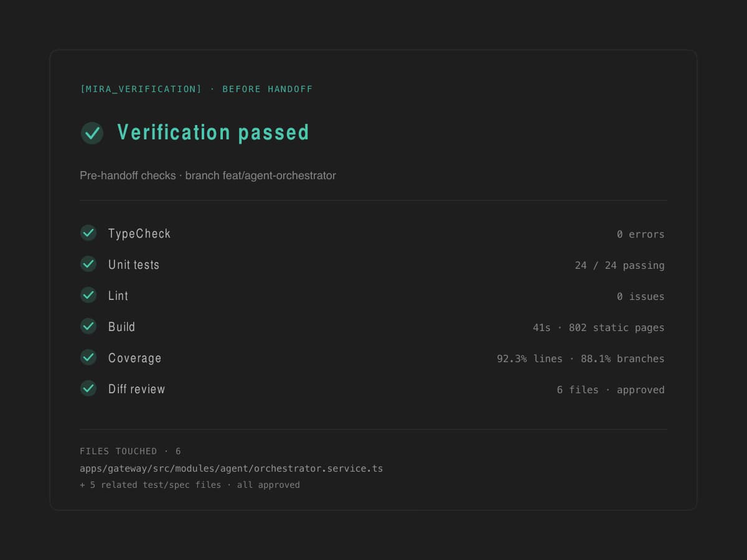
Task: Click the 24 / 24 passing result
Action: 619,266
